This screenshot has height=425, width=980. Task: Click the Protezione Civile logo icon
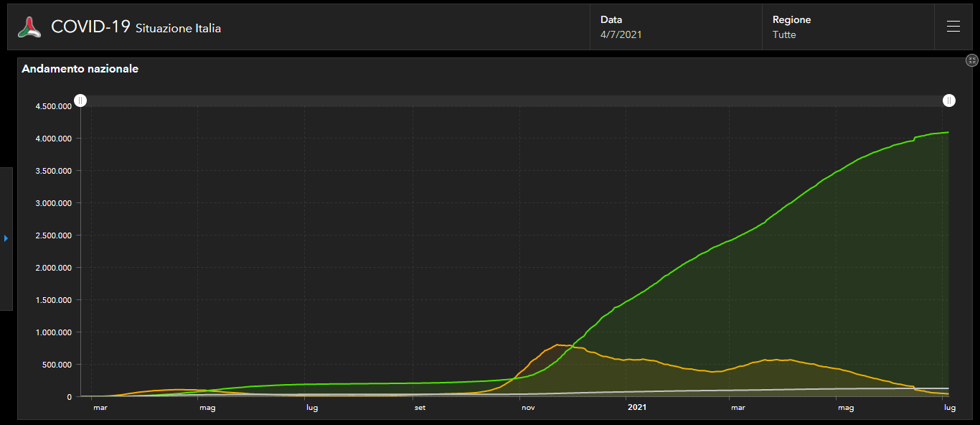tap(29, 27)
